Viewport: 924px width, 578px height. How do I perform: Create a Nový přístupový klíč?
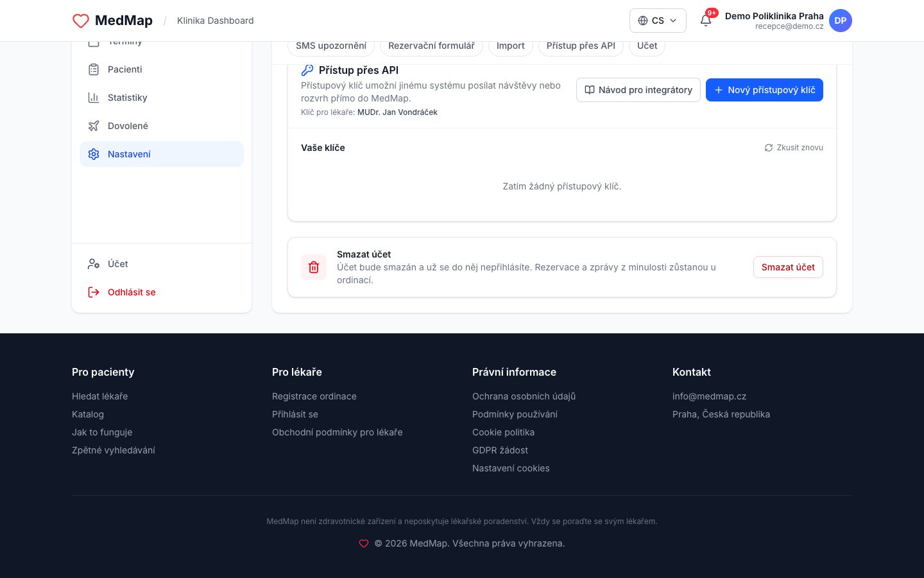(764, 90)
